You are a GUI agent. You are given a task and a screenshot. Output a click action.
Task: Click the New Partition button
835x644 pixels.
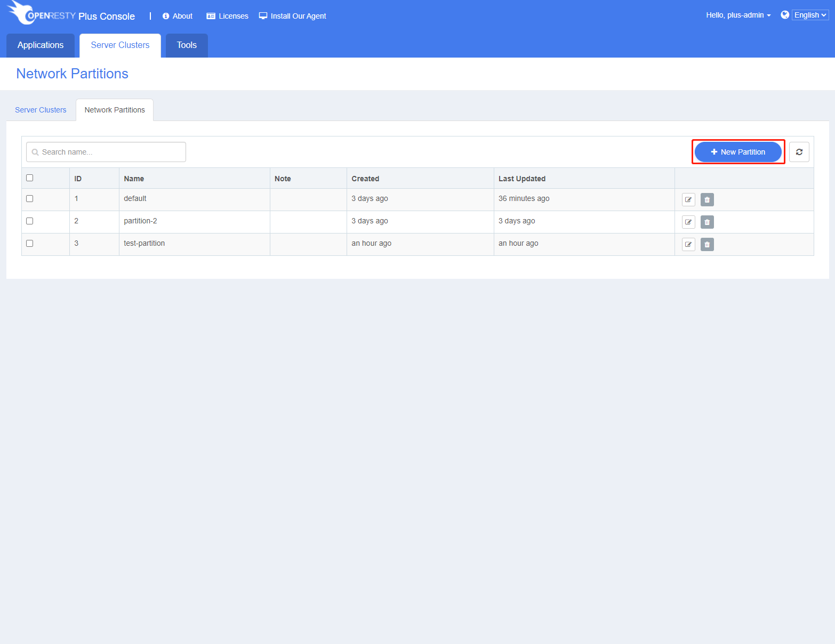(x=738, y=152)
